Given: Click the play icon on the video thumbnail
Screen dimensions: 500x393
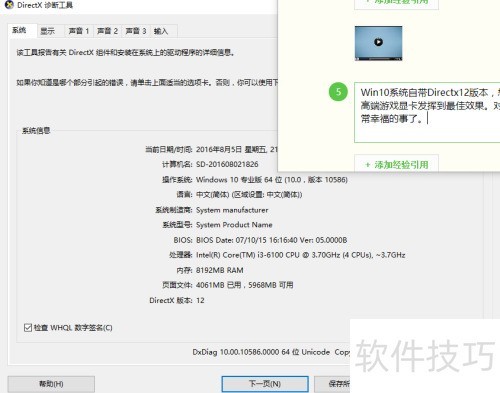Looking at the screenshot, I should [378, 42].
